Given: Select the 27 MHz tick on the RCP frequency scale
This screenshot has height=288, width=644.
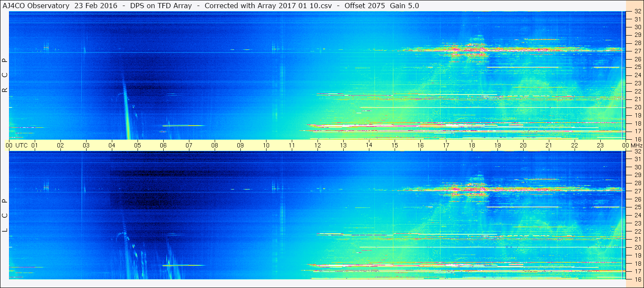Looking at the screenshot, I should pyautogui.click(x=637, y=51).
